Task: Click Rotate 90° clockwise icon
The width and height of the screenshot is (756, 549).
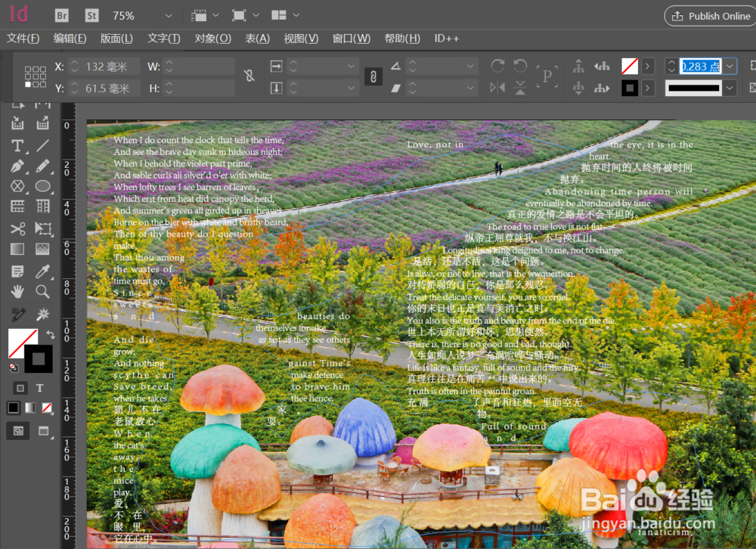Action: (x=497, y=66)
